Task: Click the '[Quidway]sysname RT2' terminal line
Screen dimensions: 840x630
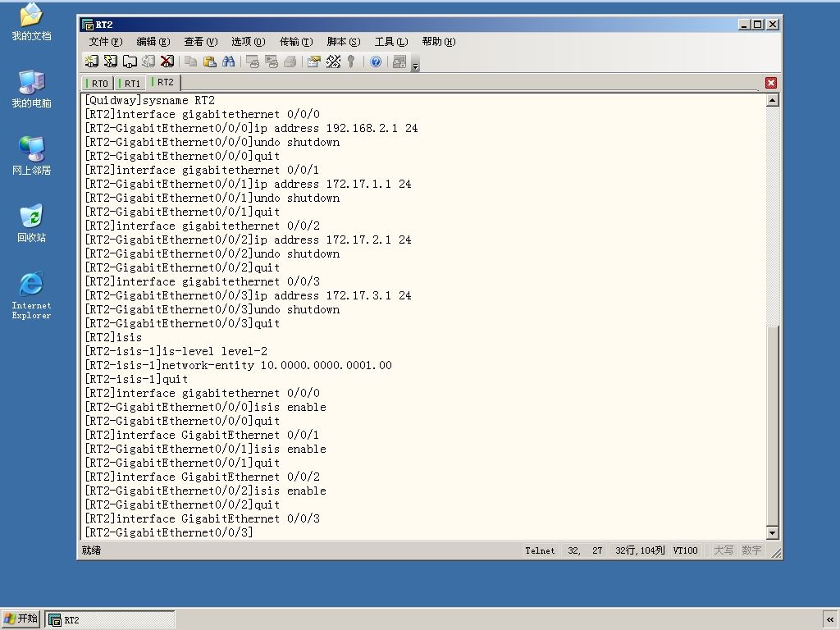Action: pyautogui.click(x=149, y=100)
